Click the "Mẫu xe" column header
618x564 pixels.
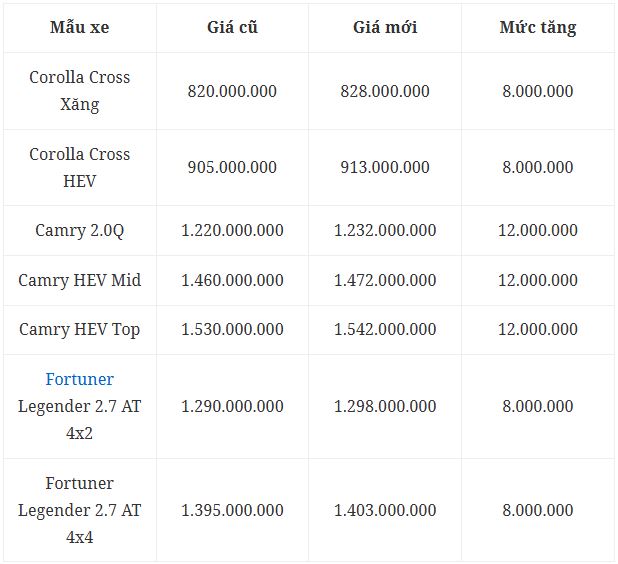pyautogui.click(x=79, y=28)
